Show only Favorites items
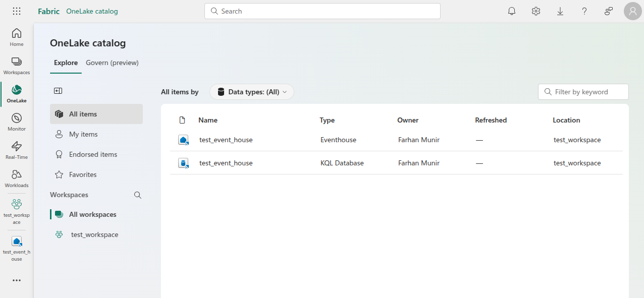 [x=82, y=174]
